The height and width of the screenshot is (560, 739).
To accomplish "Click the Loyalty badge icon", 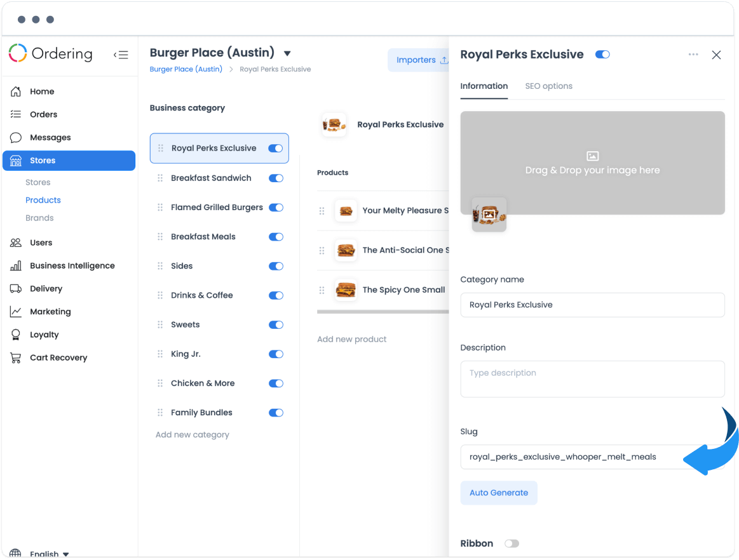I will click(15, 335).
